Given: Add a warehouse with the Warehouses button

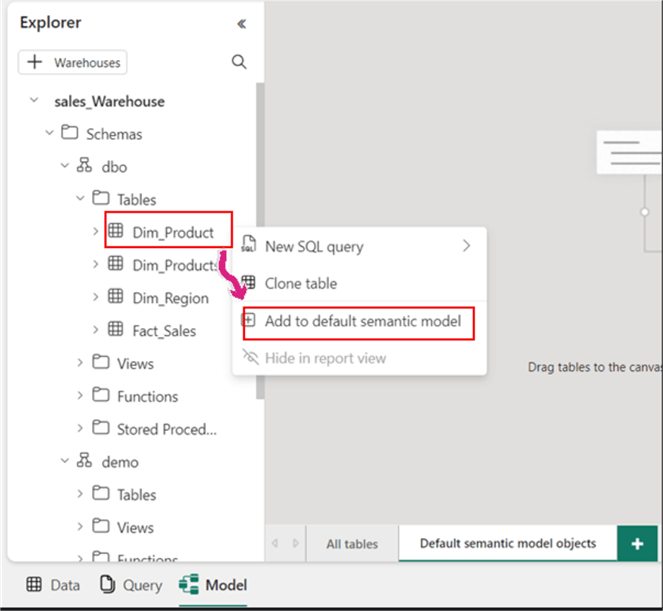Looking at the screenshot, I should [72, 63].
